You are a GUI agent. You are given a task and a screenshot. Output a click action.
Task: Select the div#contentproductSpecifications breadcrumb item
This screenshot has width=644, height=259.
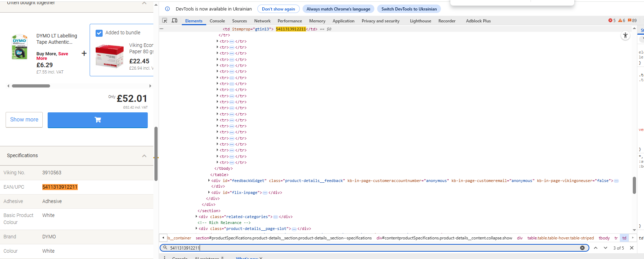click(x=444, y=238)
